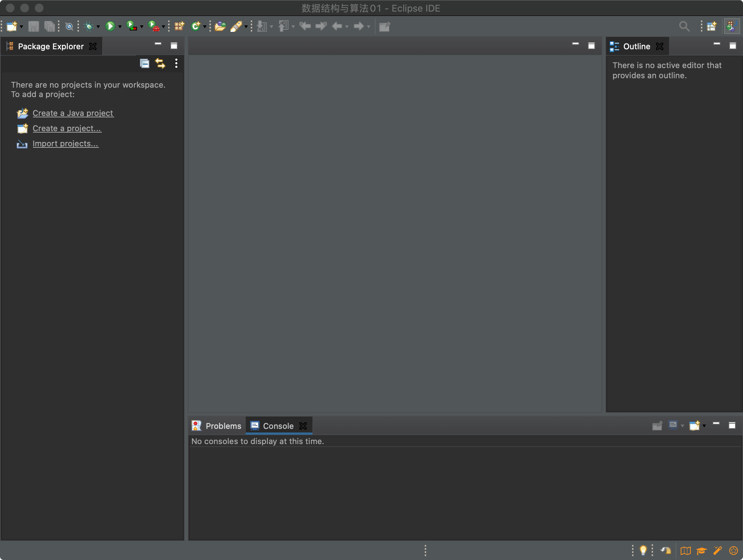The height and width of the screenshot is (560, 743).
Task: Click Import projects... link
Action: (x=66, y=144)
